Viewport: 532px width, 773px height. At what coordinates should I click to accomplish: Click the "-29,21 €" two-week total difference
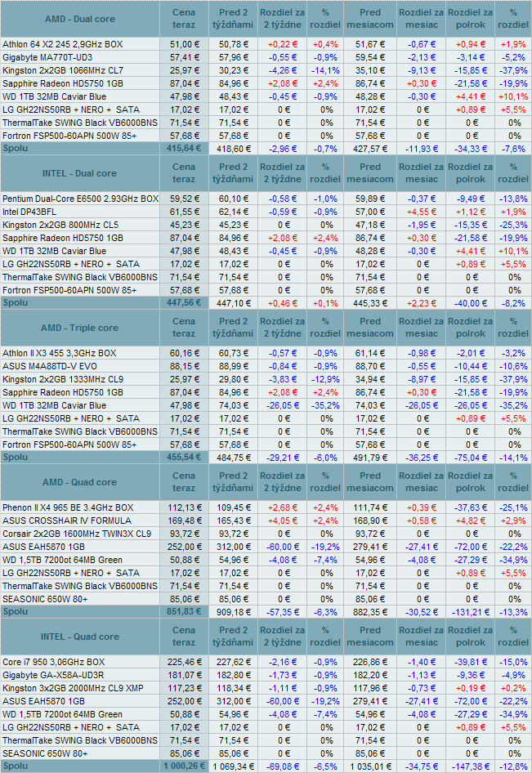pos(283,457)
